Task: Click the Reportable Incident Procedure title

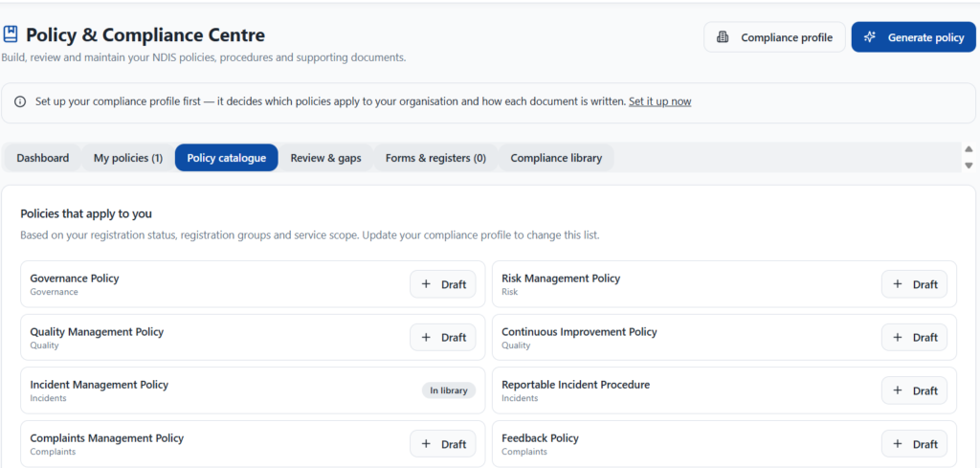Action: (x=575, y=385)
